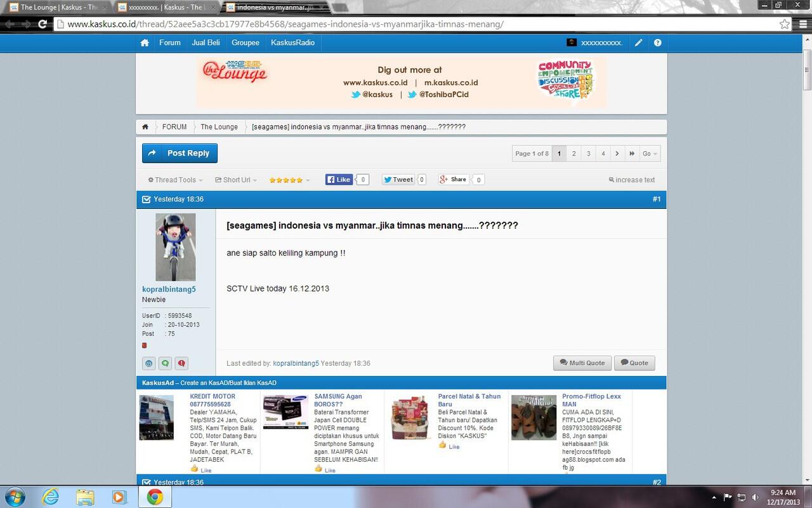Bookmark page with star icon
Viewport: 812px width, 508px height.
coord(785,24)
